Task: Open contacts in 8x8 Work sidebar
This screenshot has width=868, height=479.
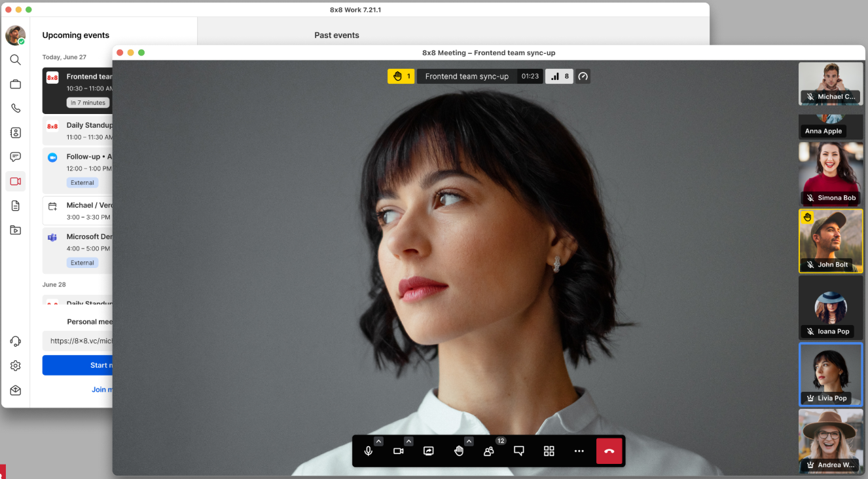Action: (x=16, y=132)
